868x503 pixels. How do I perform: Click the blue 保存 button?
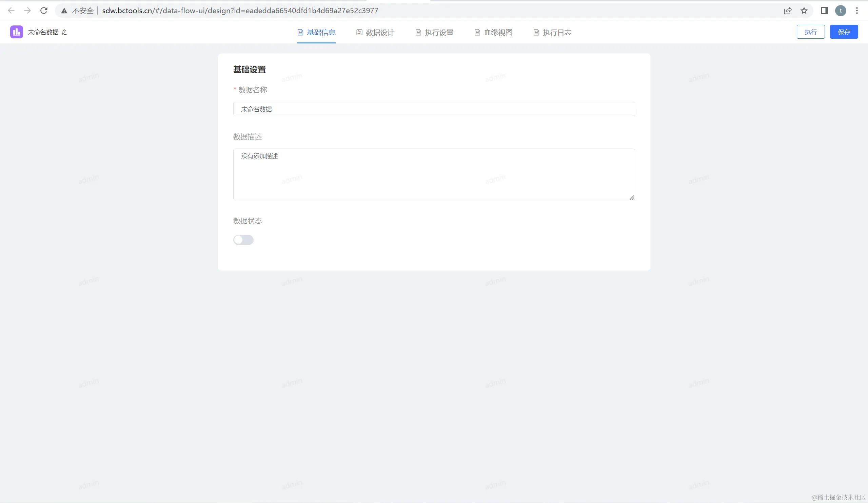click(844, 32)
